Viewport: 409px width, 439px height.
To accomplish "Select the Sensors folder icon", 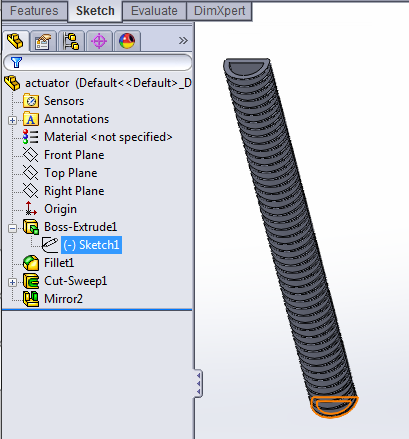I will pyautogui.click(x=31, y=101).
